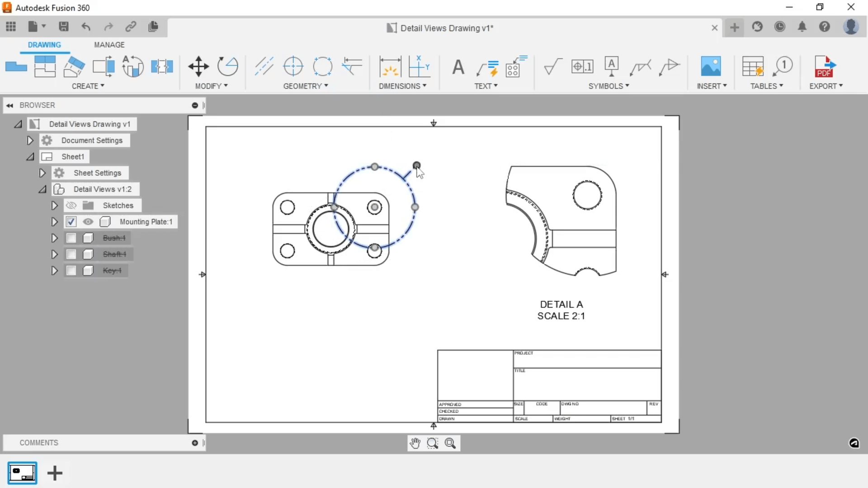Toggle visibility of the Sketches folder
This screenshot has height=488, width=868.
coord(71,205)
